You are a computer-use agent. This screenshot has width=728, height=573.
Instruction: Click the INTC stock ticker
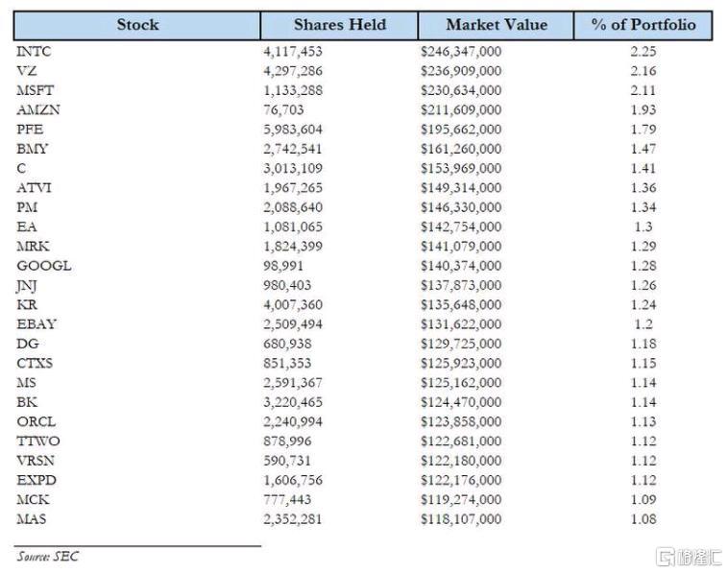click(34, 52)
